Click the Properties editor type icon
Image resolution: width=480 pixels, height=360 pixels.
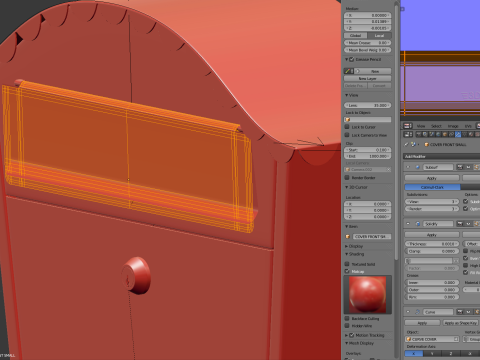coord(408,134)
